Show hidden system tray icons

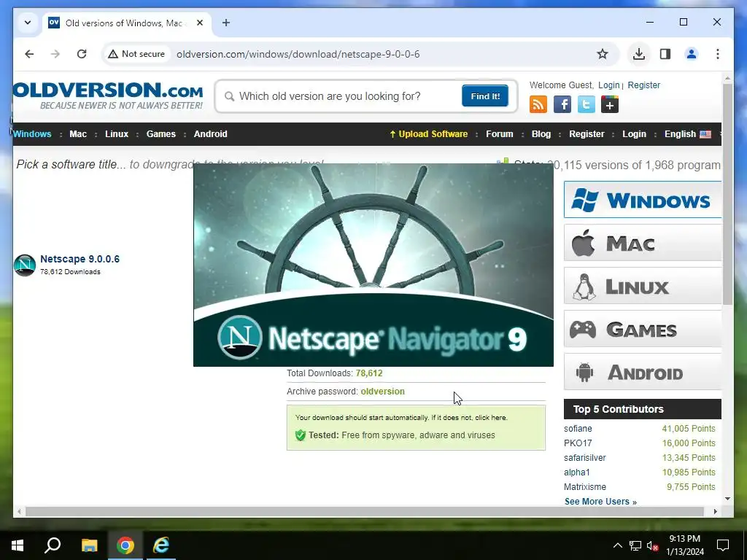pyautogui.click(x=617, y=545)
